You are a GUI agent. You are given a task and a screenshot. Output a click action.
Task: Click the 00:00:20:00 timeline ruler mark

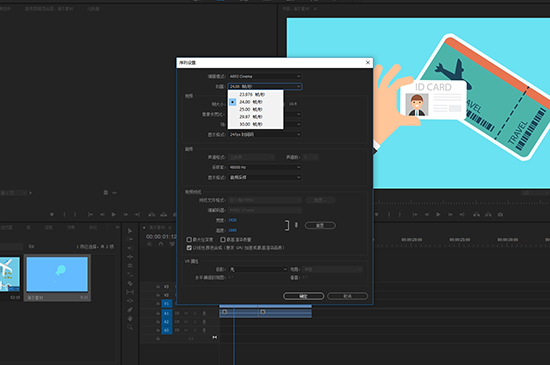coord(411,239)
